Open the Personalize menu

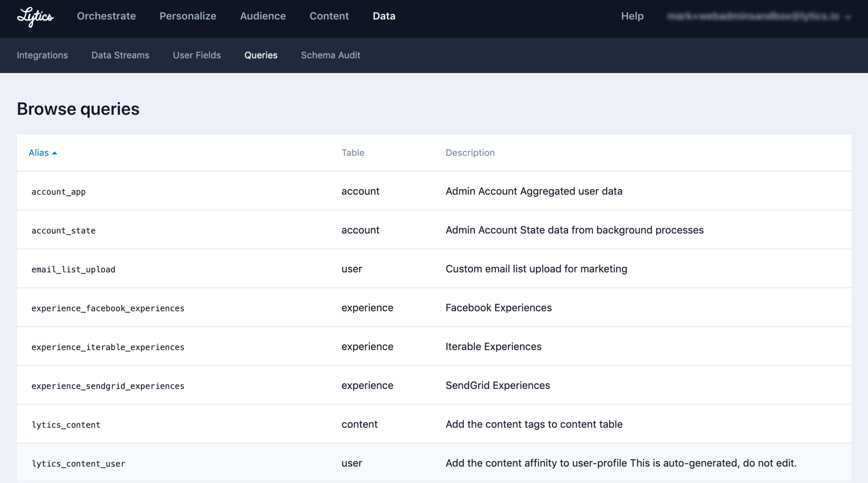(x=188, y=16)
